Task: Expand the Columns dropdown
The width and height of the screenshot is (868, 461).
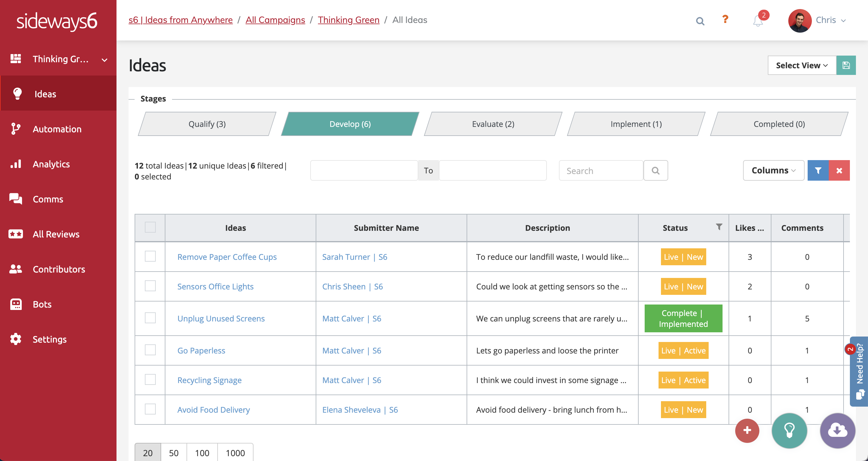Action: [773, 170]
